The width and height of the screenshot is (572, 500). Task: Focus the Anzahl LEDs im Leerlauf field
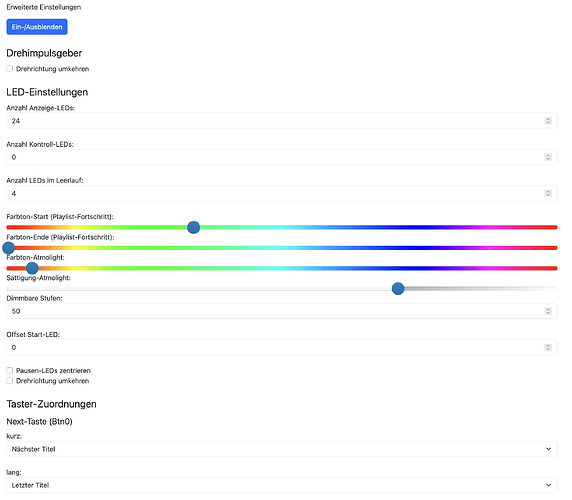point(282,193)
